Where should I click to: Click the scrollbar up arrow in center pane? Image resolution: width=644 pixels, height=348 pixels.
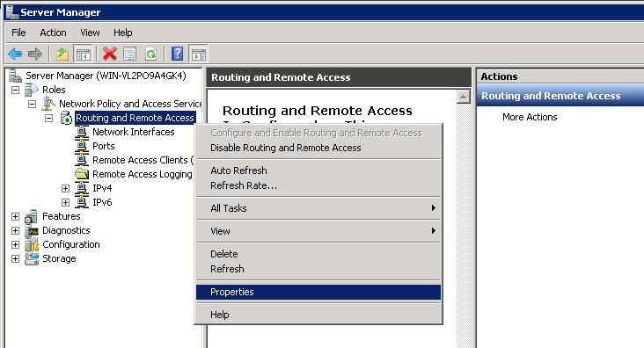(x=464, y=97)
